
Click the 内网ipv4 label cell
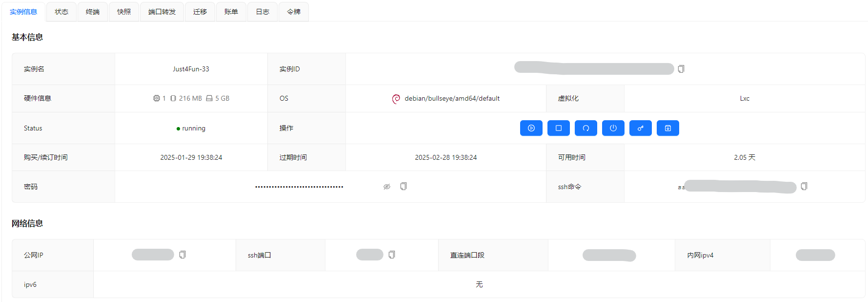pyautogui.click(x=723, y=255)
